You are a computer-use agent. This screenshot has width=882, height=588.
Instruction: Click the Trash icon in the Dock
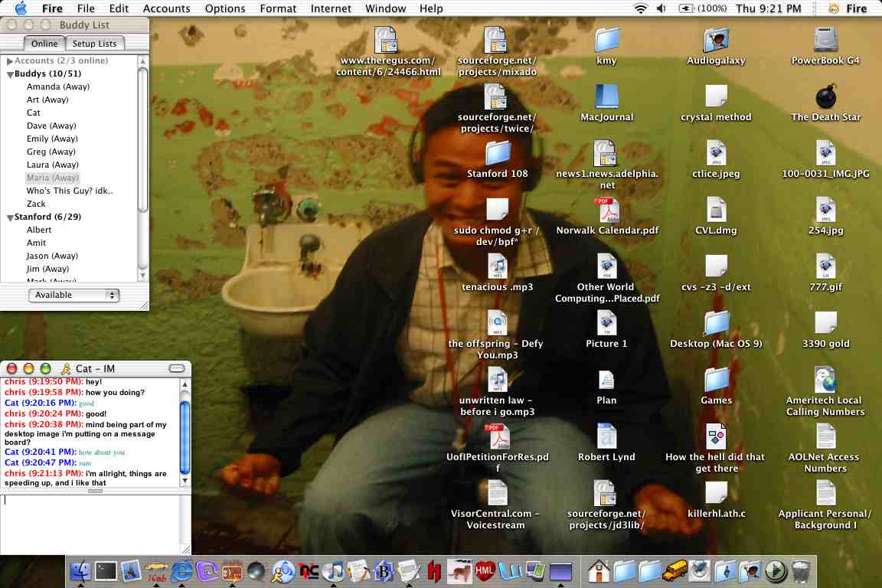tap(801, 571)
